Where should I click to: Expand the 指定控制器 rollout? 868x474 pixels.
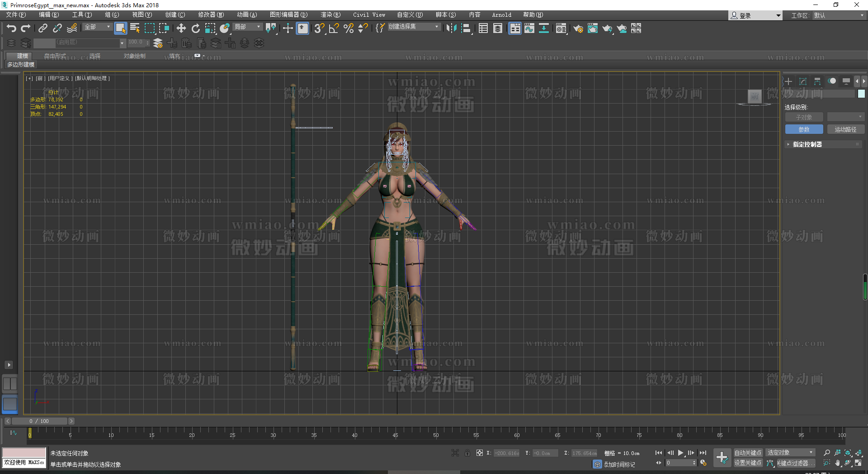coord(807,144)
